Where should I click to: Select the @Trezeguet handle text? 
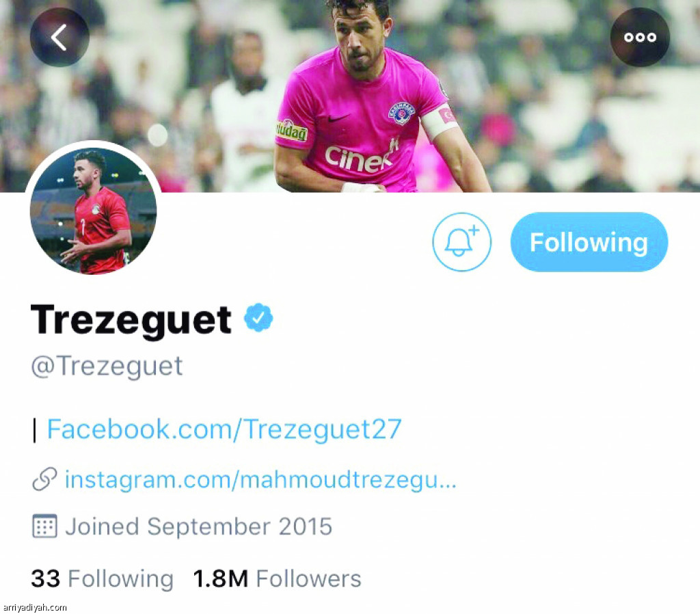(107, 367)
